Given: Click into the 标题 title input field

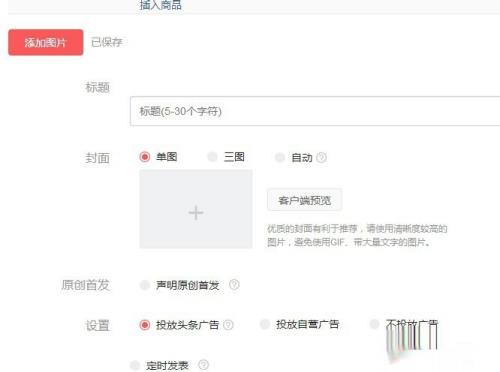Looking at the screenshot, I should [x=315, y=111].
